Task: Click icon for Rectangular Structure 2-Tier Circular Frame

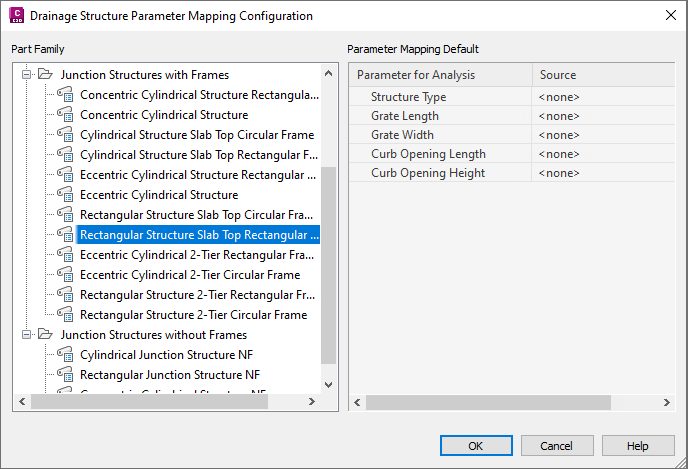Action: 66,315
